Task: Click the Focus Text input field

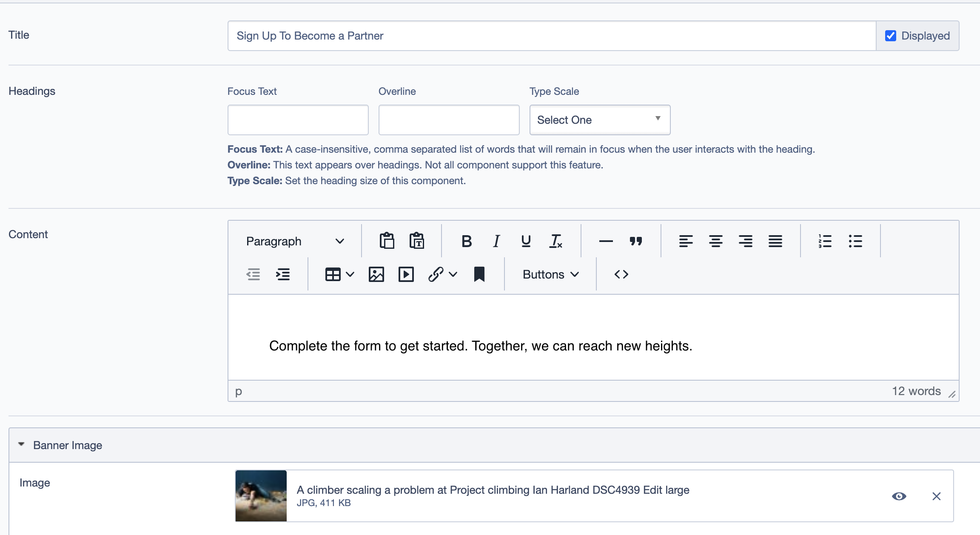Action: [298, 120]
